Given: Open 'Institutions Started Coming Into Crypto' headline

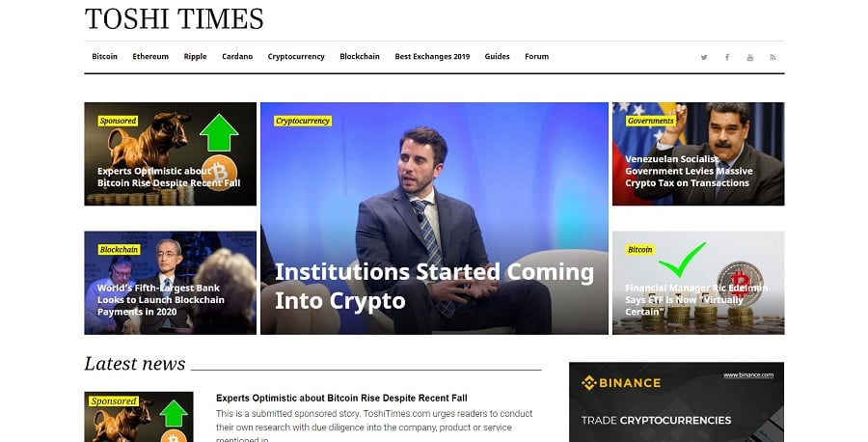Looking at the screenshot, I should (434, 286).
